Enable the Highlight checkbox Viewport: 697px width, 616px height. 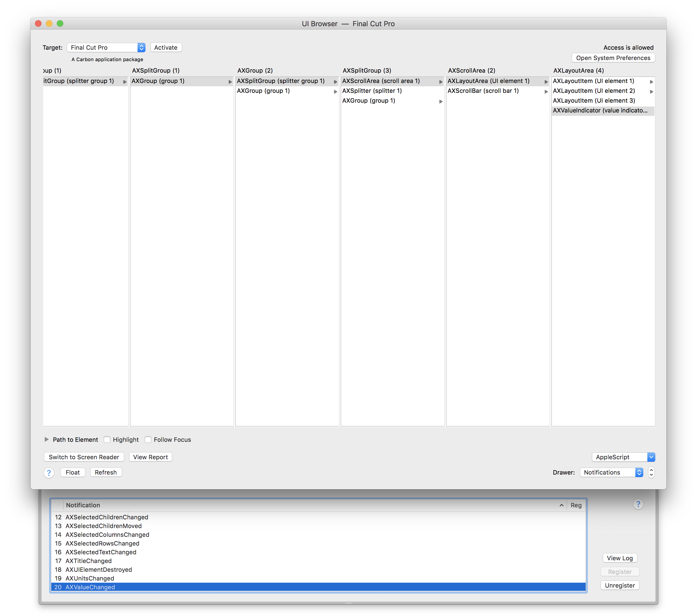(x=107, y=440)
